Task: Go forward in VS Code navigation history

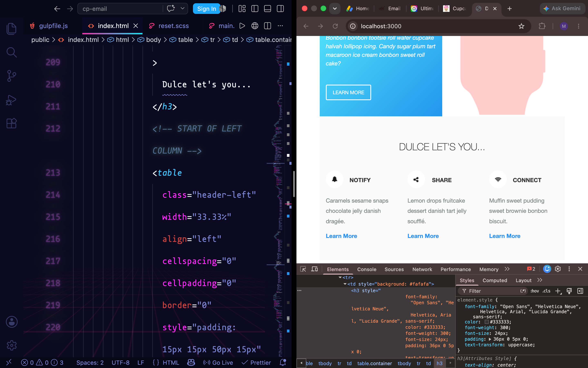Action: (70, 9)
